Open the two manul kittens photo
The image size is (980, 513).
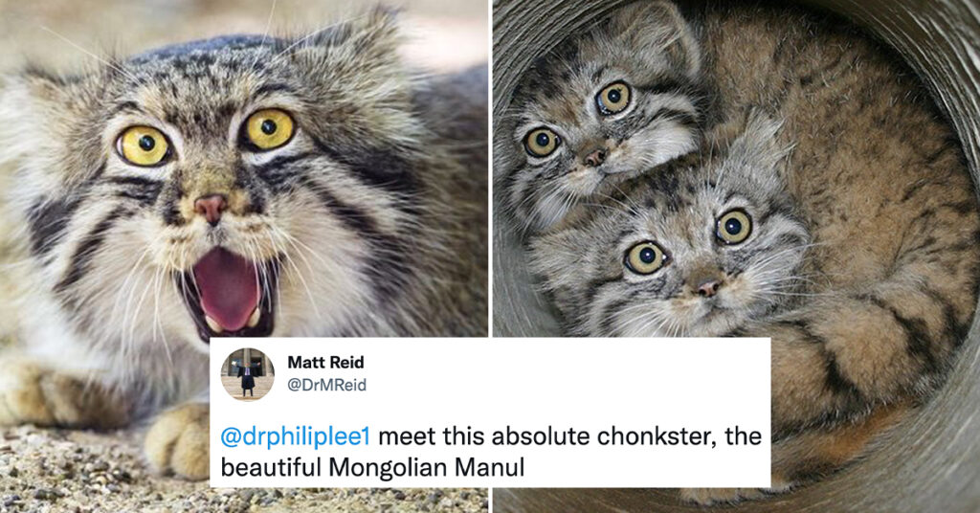pyautogui.click(x=736, y=168)
